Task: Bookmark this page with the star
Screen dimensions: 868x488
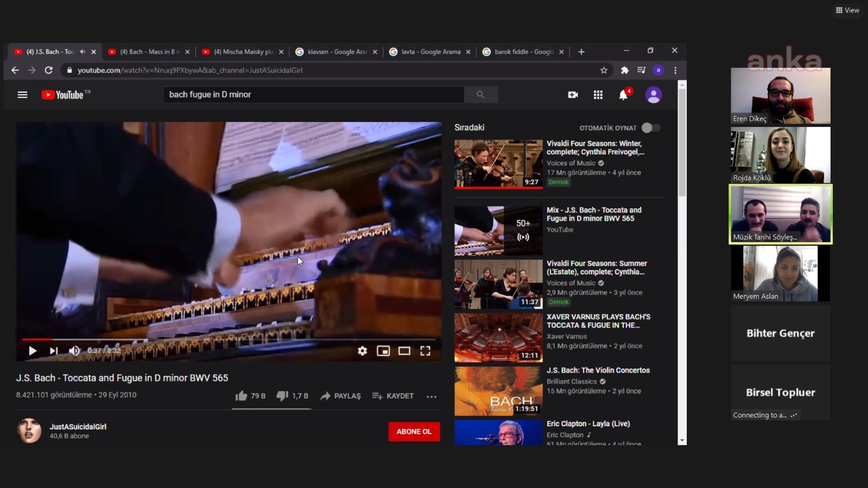Action: (604, 70)
